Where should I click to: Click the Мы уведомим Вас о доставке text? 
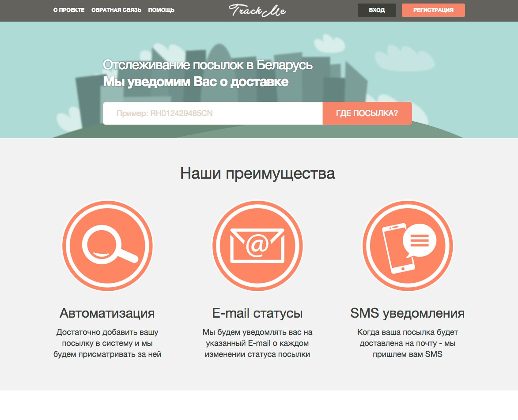(x=196, y=82)
